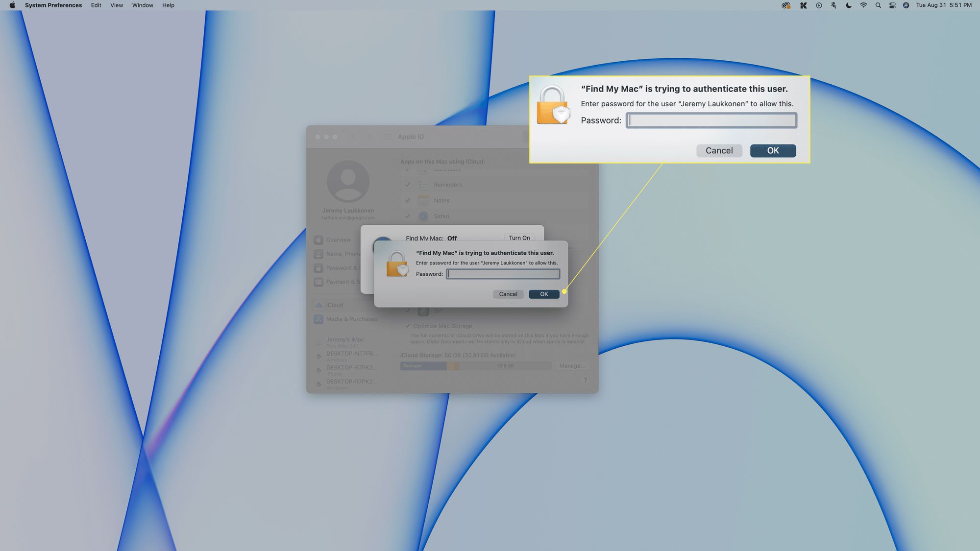Click the Safari compass icon in the list
This screenshot has height=551, width=980.
pos(423,216)
